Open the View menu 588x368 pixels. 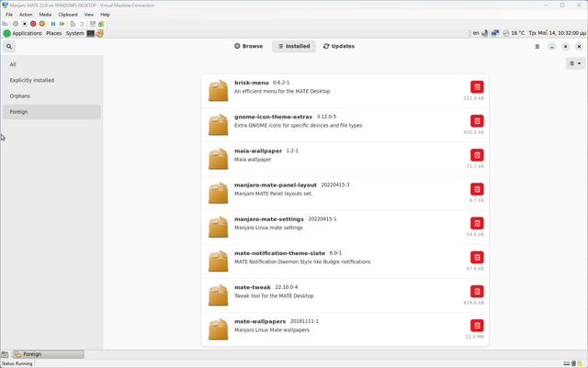tap(89, 15)
